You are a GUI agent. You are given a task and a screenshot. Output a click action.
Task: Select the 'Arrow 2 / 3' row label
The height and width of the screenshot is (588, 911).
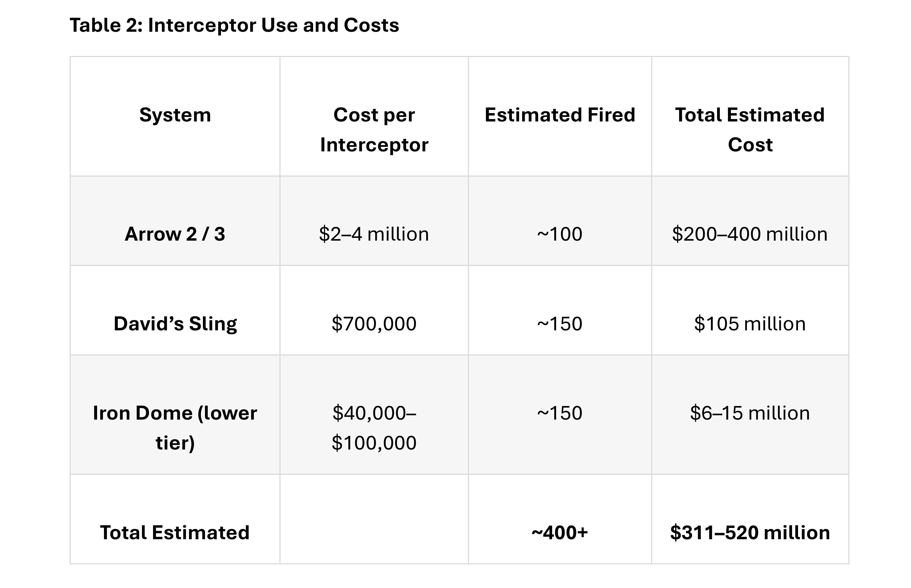coord(175,234)
